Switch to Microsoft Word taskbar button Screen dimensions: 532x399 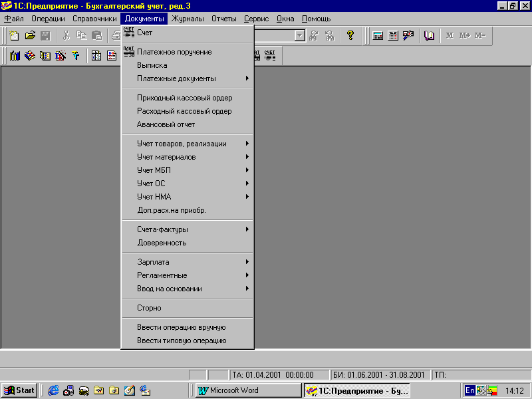[x=248, y=390]
